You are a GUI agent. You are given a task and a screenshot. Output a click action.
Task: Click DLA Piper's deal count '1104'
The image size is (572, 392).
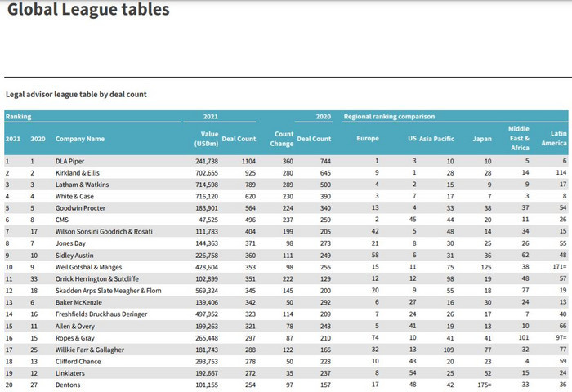(x=248, y=161)
